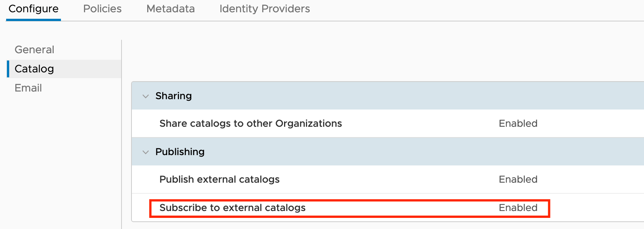Click Enabled status for Publish external catalogs

point(518,179)
